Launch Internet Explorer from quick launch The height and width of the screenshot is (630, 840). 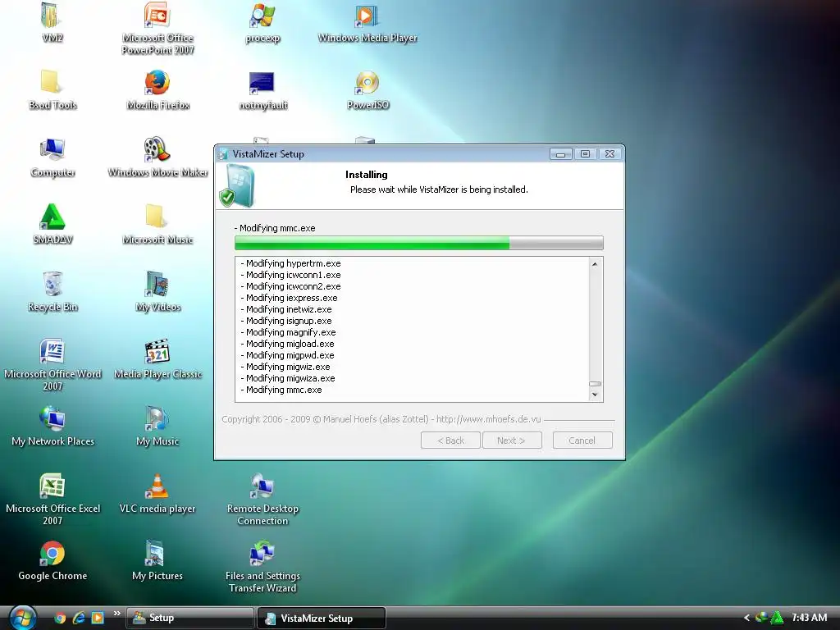coord(79,618)
